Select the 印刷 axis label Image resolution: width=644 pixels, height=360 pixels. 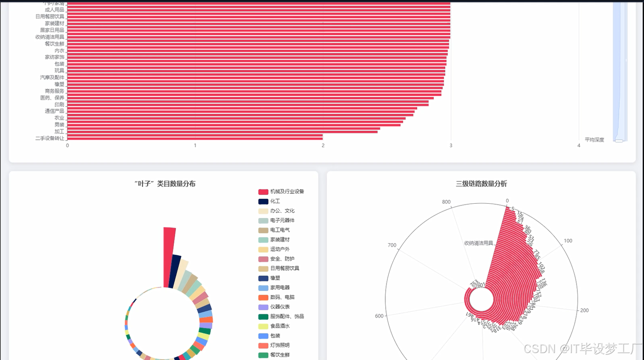tap(59, 105)
